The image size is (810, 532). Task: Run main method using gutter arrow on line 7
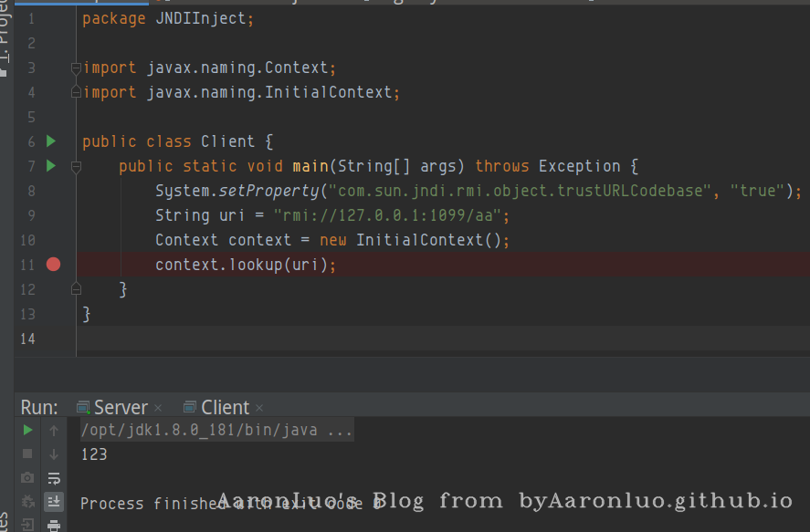tap(51, 166)
